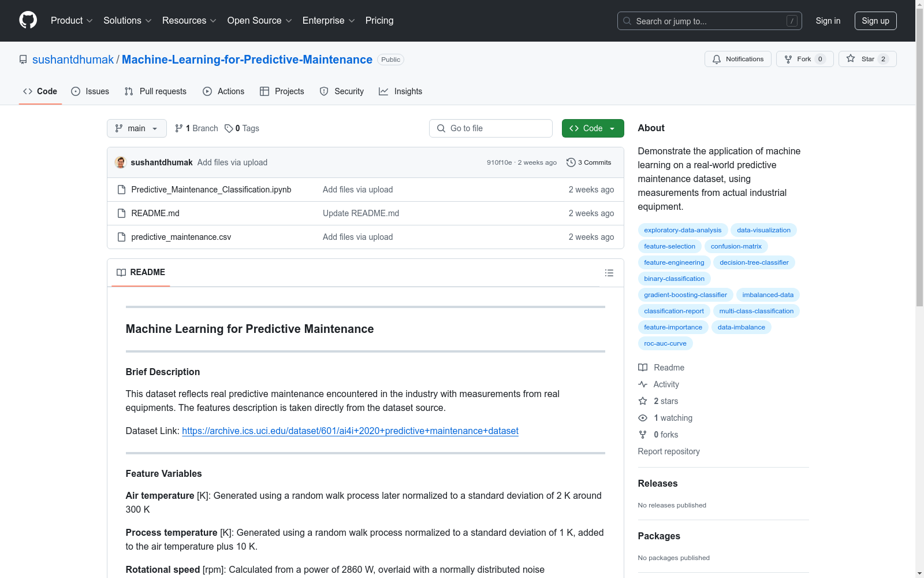Image resolution: width=924 pixels, height=578 pixels.
Task: Click the exploratory-data-analysis topic tag
Action: 683,230
